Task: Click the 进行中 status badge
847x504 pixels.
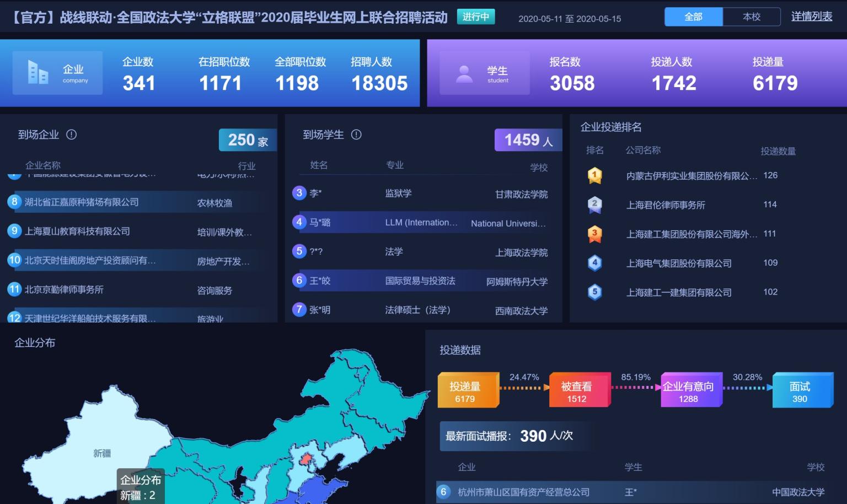Action: coord(475,17)
